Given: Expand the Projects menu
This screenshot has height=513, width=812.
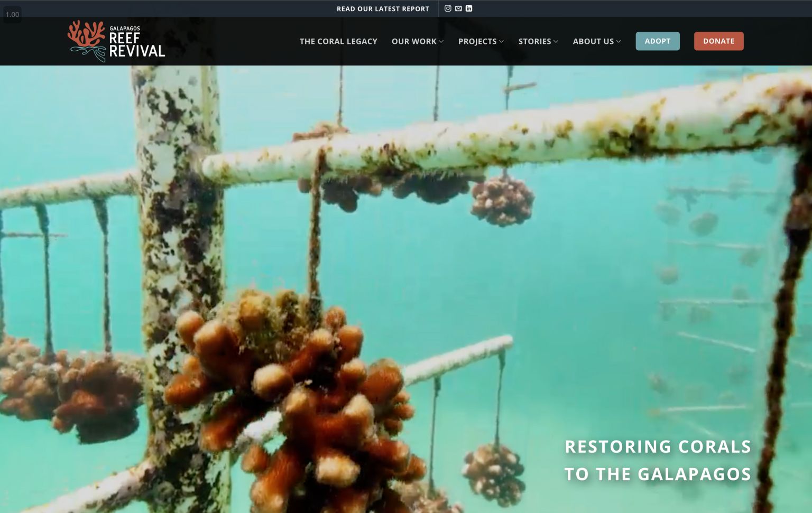Looking at the screenshot, I should [x=481, y=41].
